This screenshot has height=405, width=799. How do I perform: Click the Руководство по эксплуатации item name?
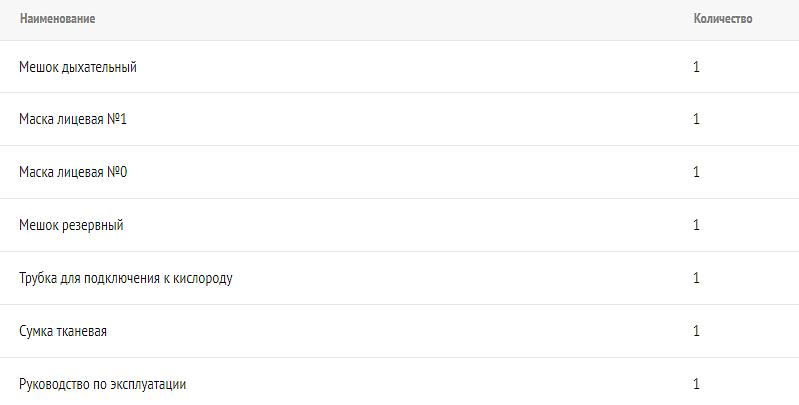[102, 384]
